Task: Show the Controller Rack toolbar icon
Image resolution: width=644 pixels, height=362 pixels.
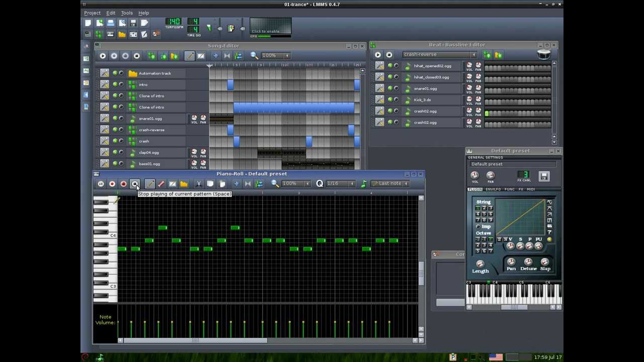Action: (x=155, y=34)
